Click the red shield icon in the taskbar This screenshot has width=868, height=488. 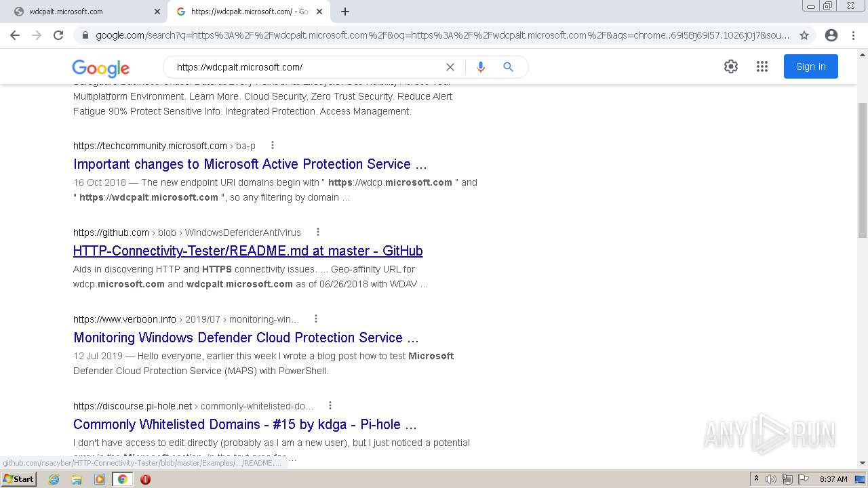tap(145, 479)
